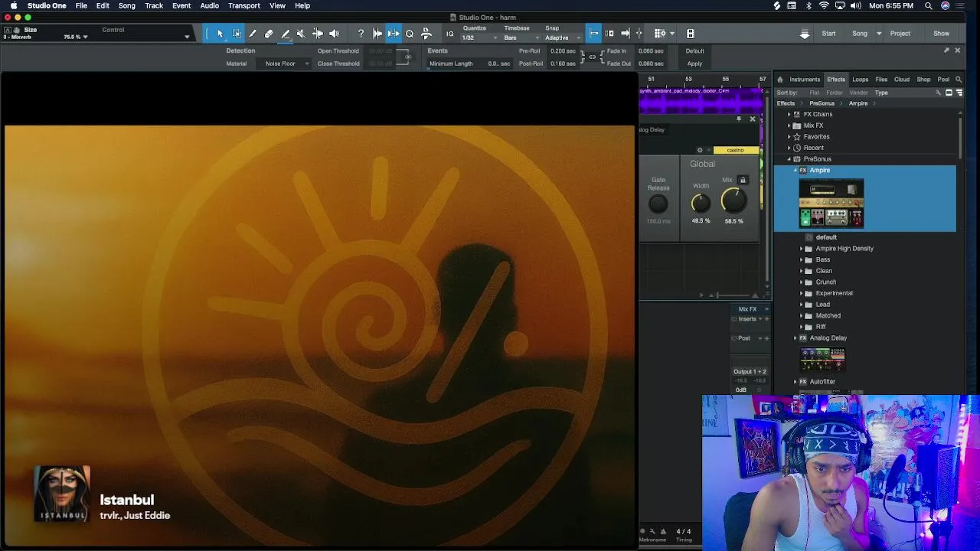The image size is (980, 551).
Task: Add an insert with the plus icon
Action: (766, 319)
